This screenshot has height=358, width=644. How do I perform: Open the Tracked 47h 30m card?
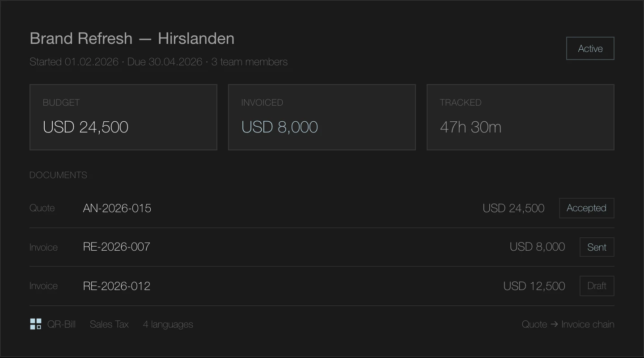click(520, 117)
